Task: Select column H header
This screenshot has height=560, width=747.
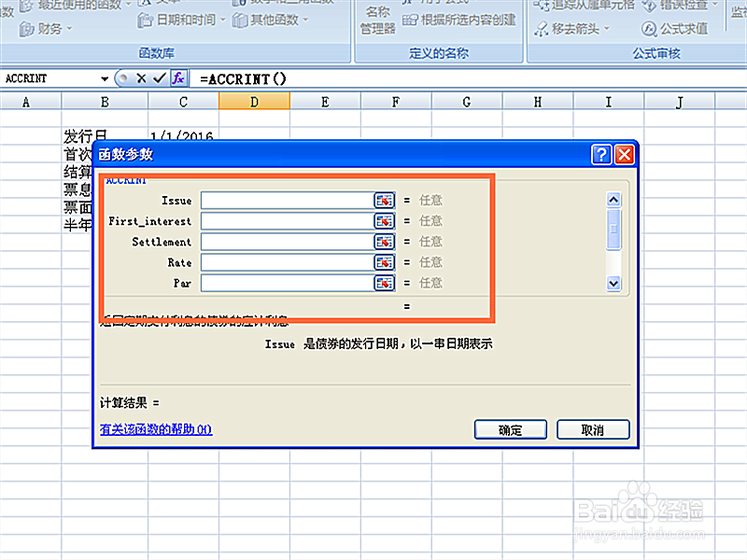Action: (538, 102)
